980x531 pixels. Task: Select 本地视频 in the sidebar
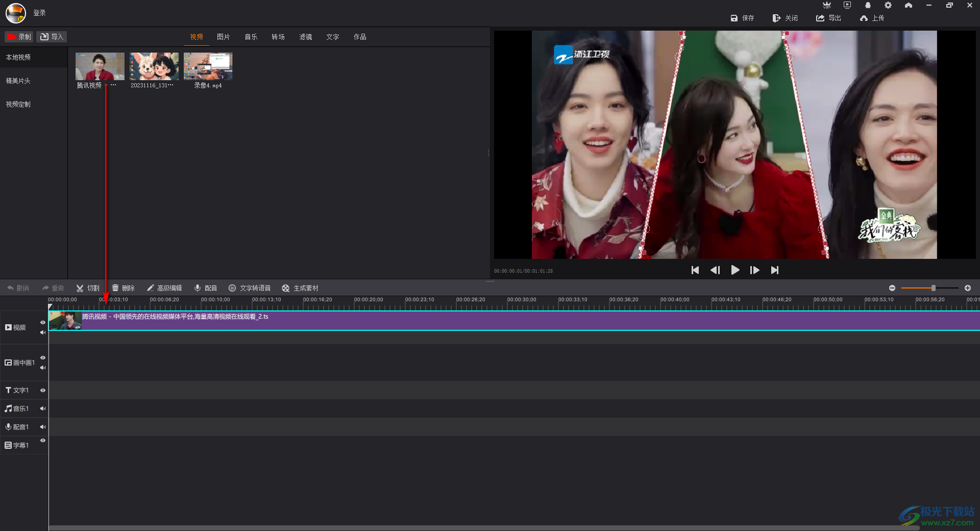(34, 57)
